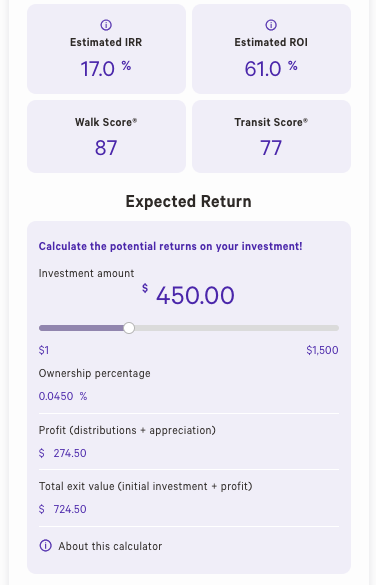
Task: Click the investment slider handle
Action: [x=129, y=328]
